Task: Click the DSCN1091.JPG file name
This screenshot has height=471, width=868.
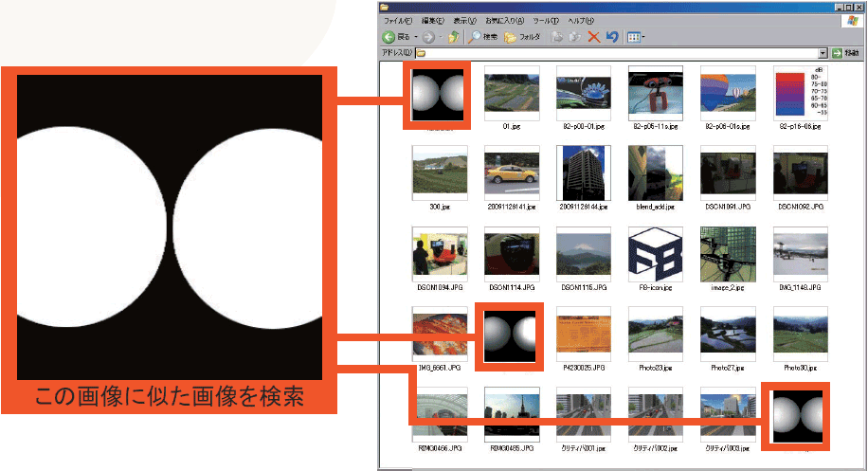Action: point(728,207)
